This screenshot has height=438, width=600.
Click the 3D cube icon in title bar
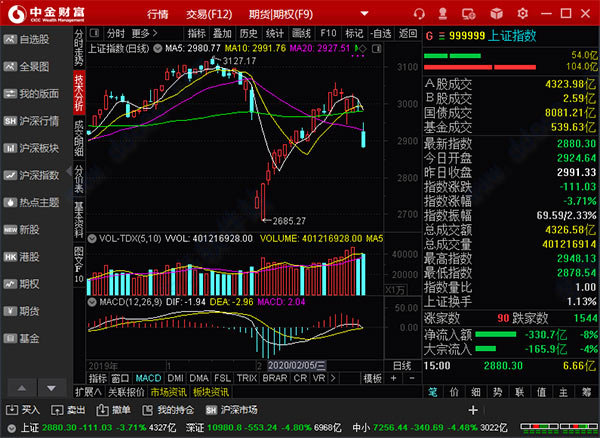496,14
